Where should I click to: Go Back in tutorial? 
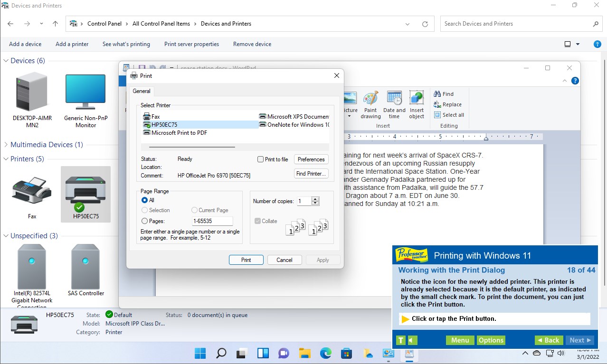click(549, 340)
